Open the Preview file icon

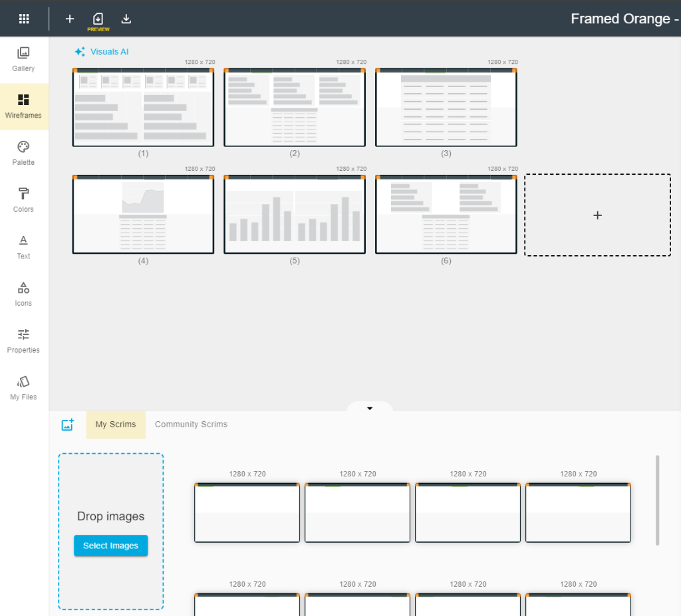pyautogui.click(x=98, y=21)
